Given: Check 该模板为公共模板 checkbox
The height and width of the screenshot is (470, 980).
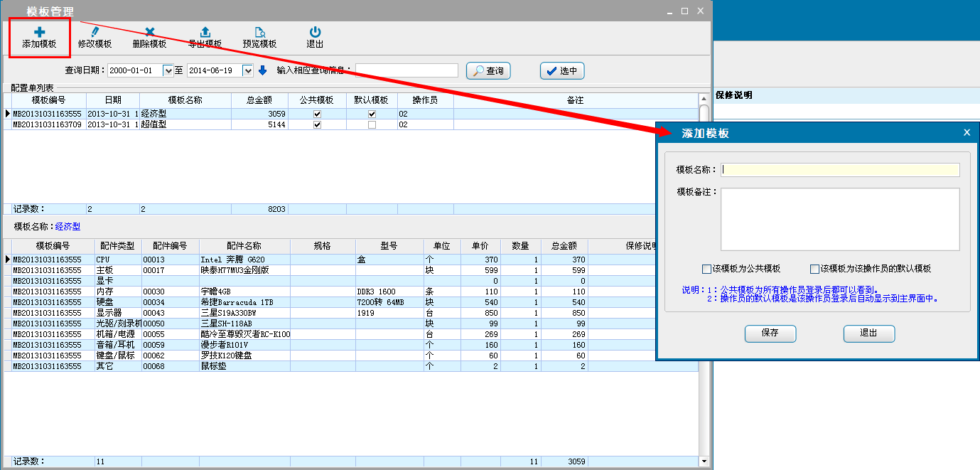Looking at the screenshot, I should [706, 269].
